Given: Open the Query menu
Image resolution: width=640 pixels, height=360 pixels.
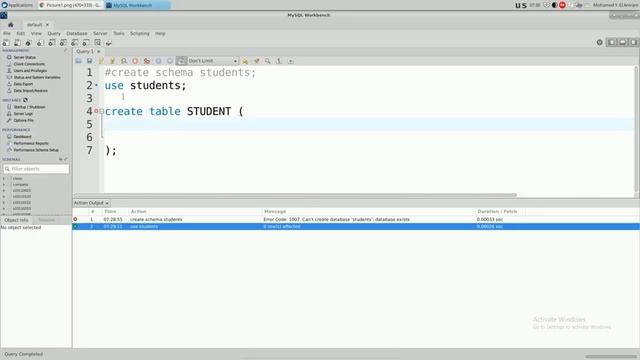Looking at the screenshot, I should (x=54, y=33).
